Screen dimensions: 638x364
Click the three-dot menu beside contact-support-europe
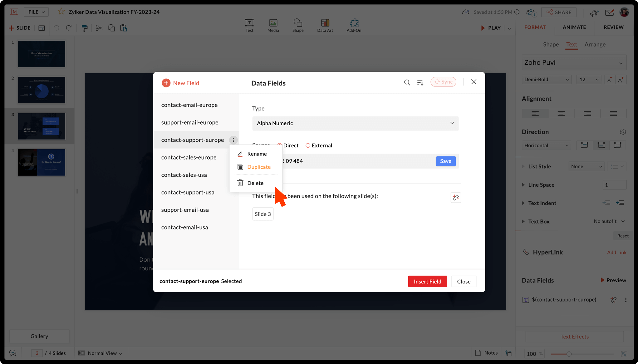233,140
